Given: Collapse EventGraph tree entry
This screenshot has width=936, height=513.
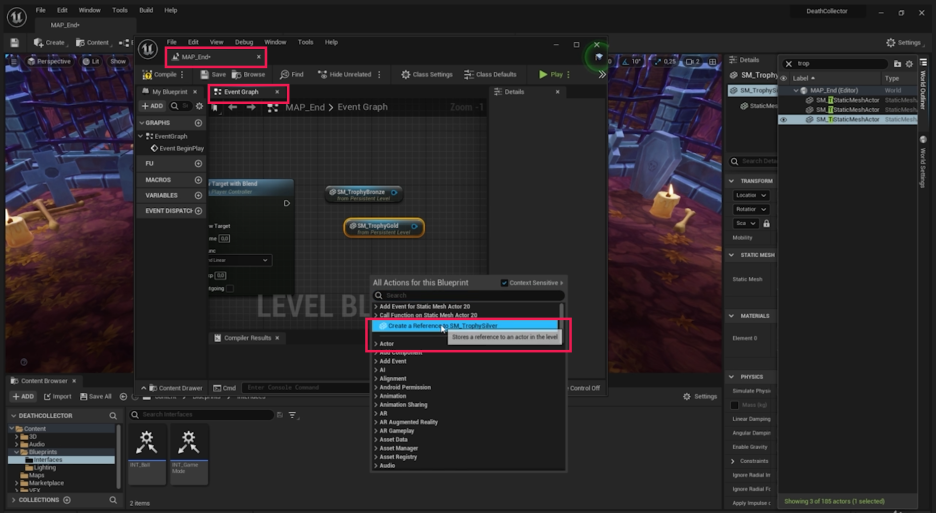Looking at the screenshot, I should pyautogui.click(x=141, y=136).
